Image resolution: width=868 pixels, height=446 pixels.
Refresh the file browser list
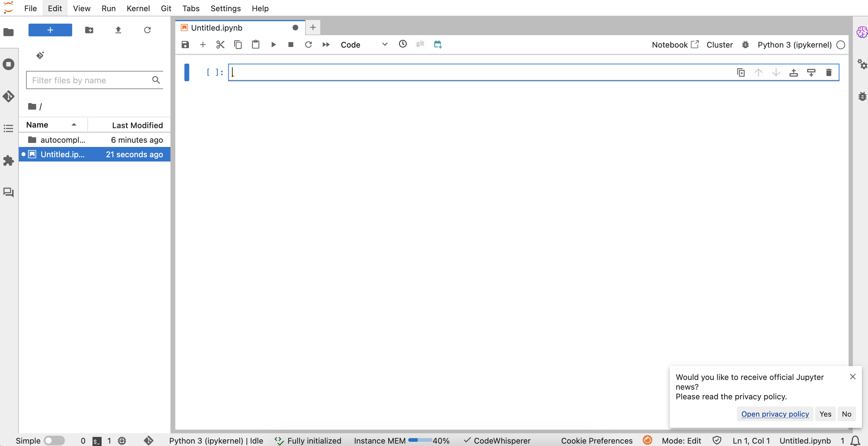[x=147, y=30]
